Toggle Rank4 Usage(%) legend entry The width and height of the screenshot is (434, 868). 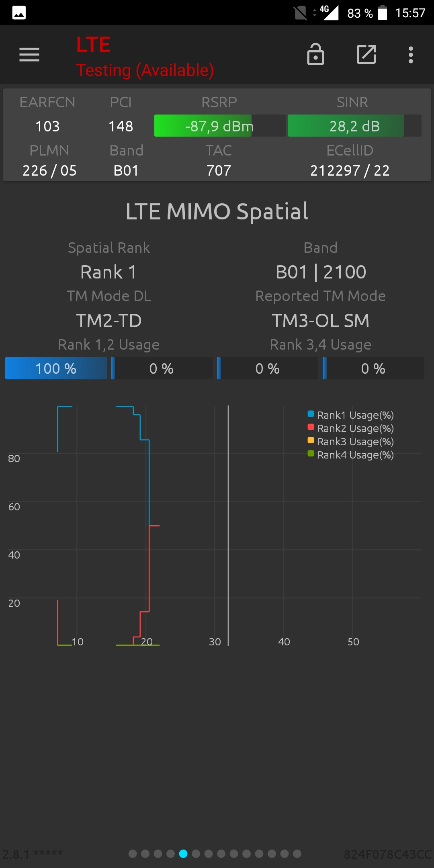tap(350, 454)
